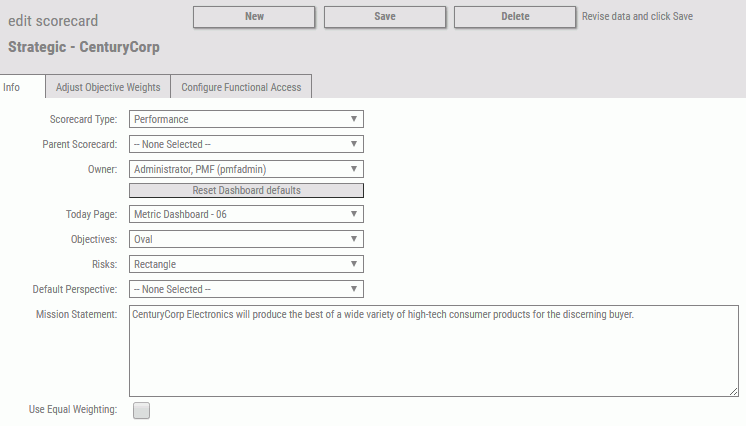Click the 'Risks:' label

tap(104, 264)
